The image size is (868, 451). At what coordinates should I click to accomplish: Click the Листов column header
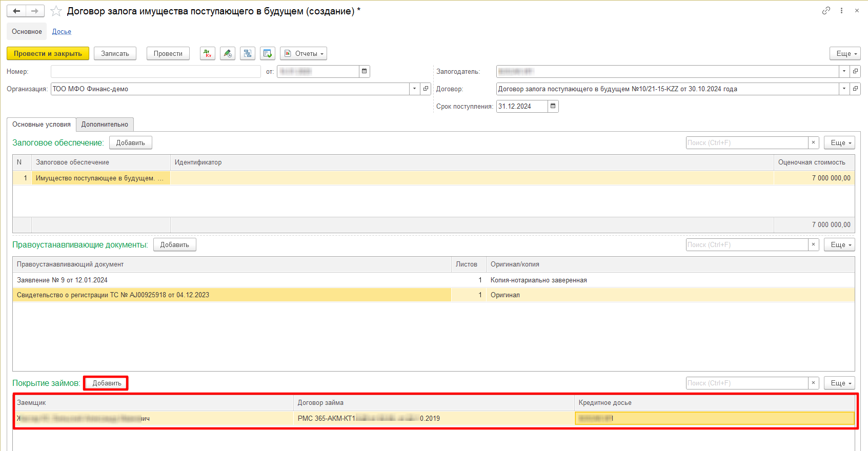point(469,264)
